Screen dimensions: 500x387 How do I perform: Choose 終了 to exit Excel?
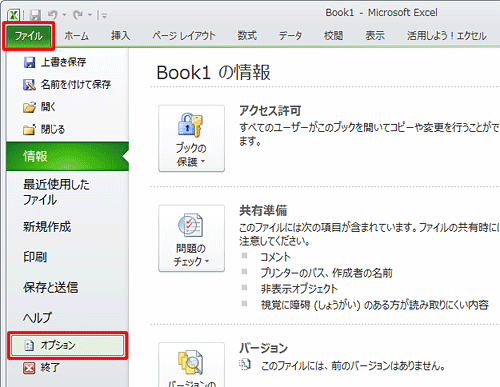pos(50,367)
